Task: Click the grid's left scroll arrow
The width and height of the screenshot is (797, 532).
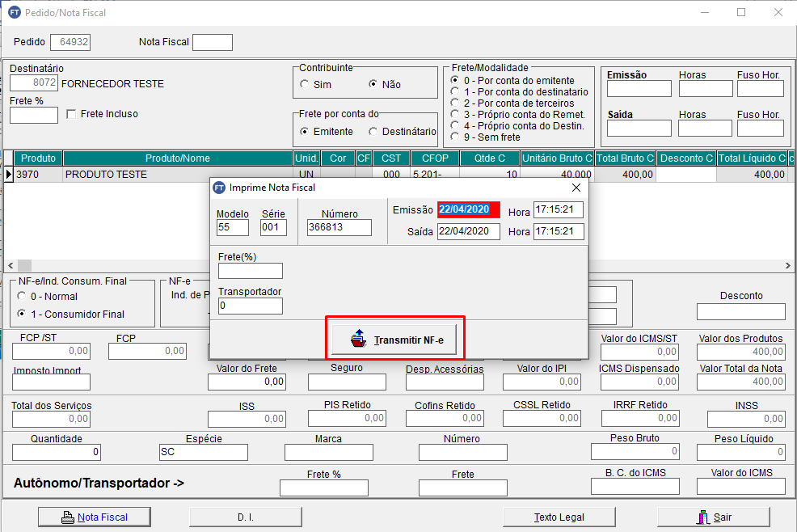Action: [x=10, y=265]
